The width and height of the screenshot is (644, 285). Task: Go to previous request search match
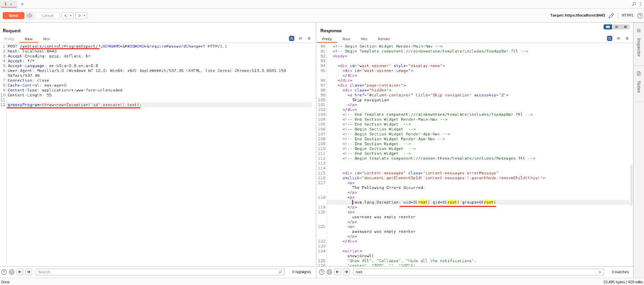20,272
